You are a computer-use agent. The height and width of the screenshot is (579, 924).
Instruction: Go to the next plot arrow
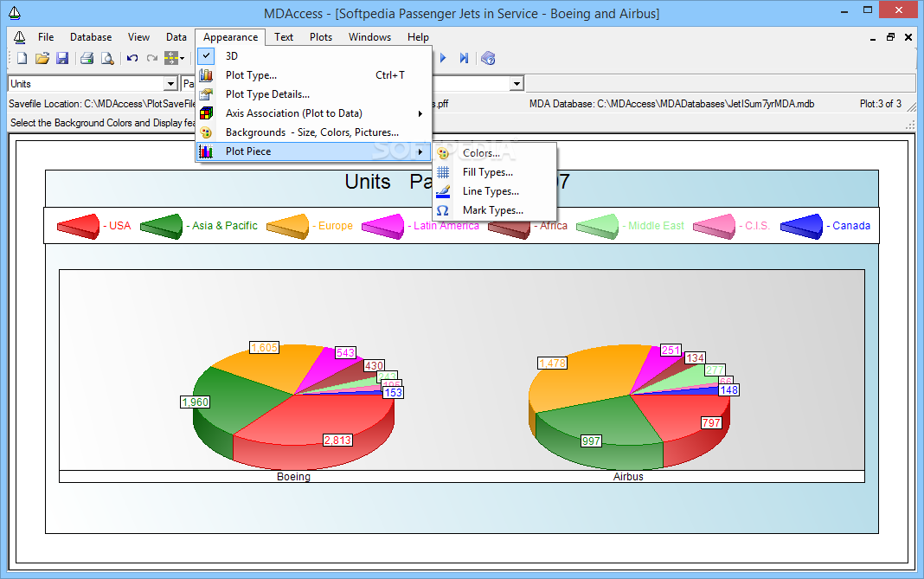tap(443, 58)
